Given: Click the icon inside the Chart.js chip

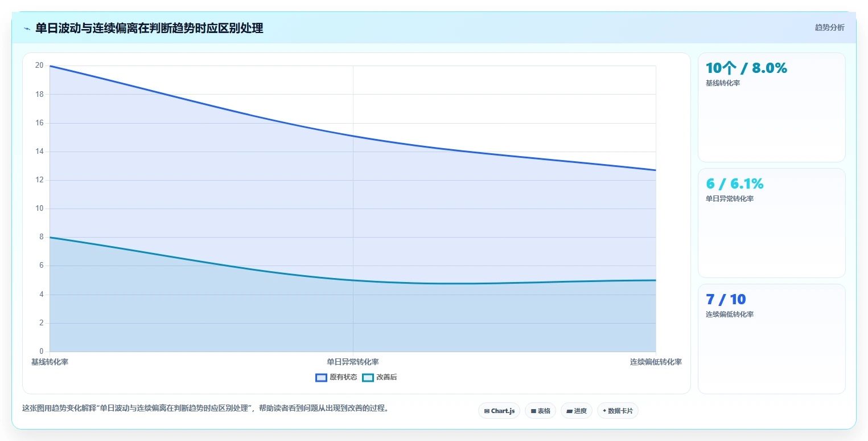Looking at the screenshot, I should pyautogui.click(x=487, y=411).
